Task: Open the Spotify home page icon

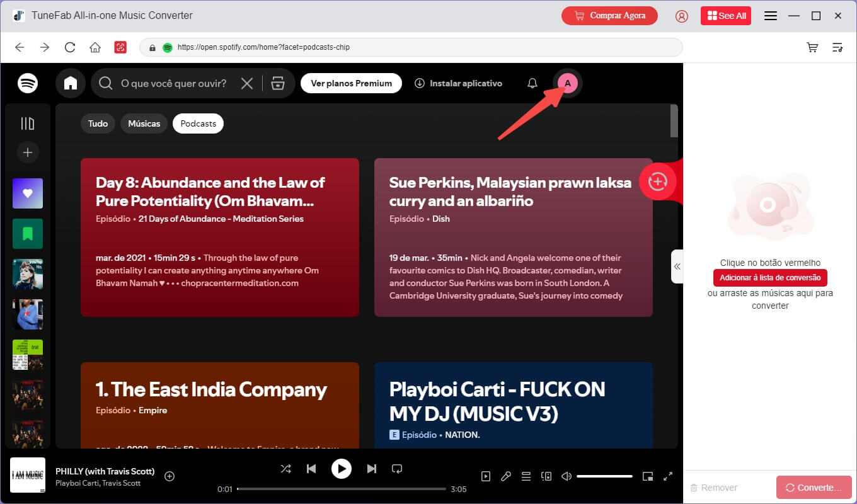Action: (71, 83)
